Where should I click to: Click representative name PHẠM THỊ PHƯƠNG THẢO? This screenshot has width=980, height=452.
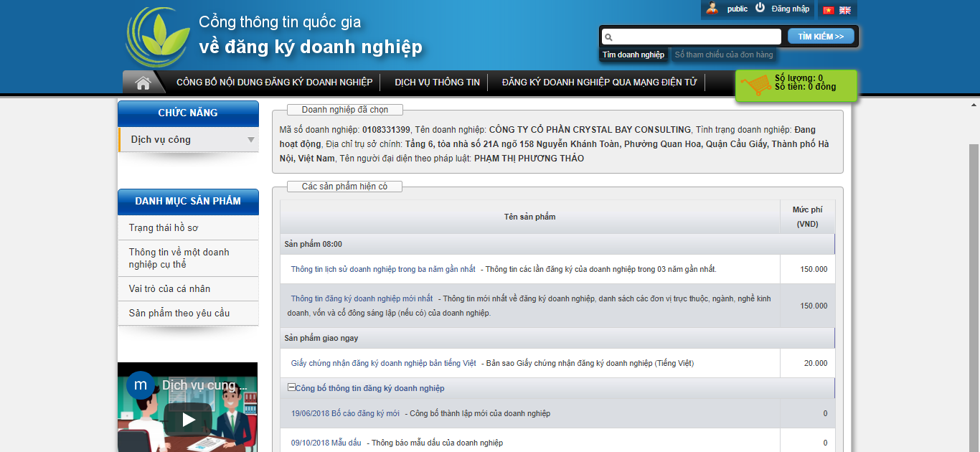tap(529, 159)
